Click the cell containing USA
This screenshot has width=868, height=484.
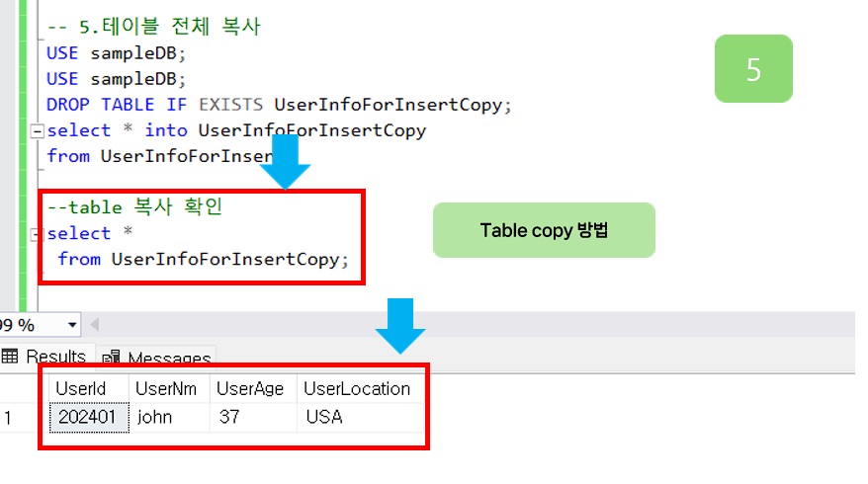pyautogui.click(x=361, y=417)
